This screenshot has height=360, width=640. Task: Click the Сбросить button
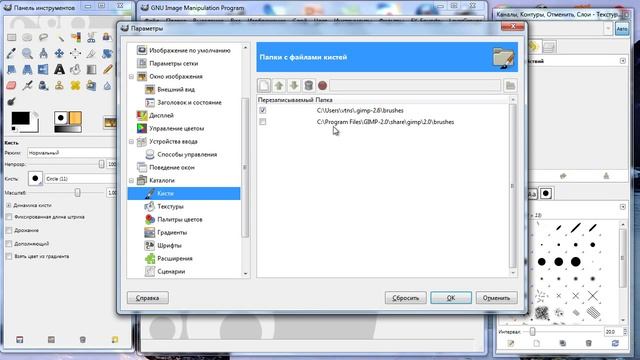(x=405, y=298)
